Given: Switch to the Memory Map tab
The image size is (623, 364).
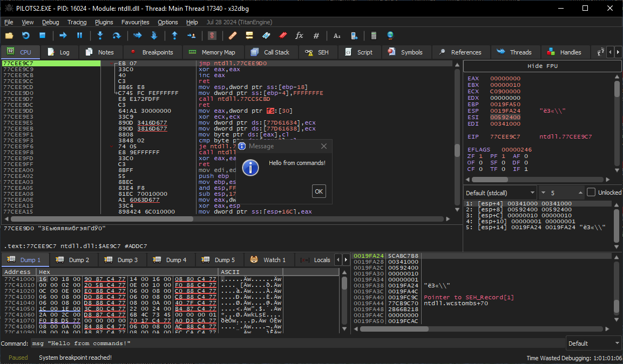Looking at the screenshot, I should coord(213,52).
